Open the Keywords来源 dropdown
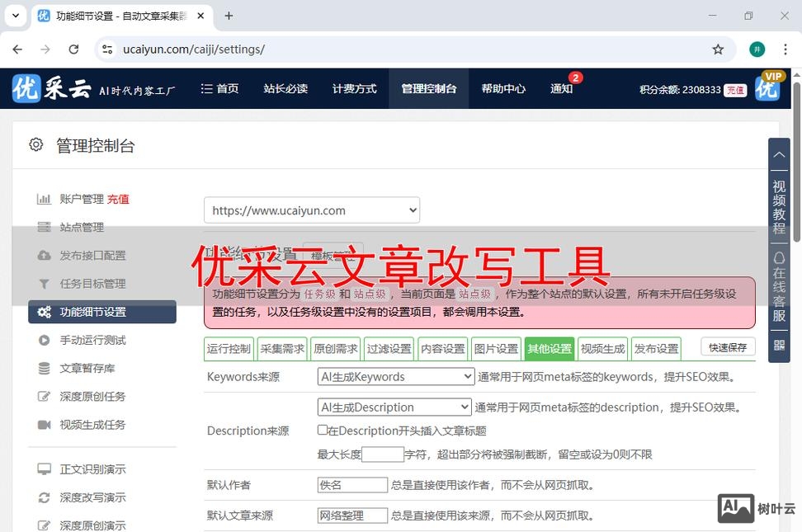 [x=395, y=377]
